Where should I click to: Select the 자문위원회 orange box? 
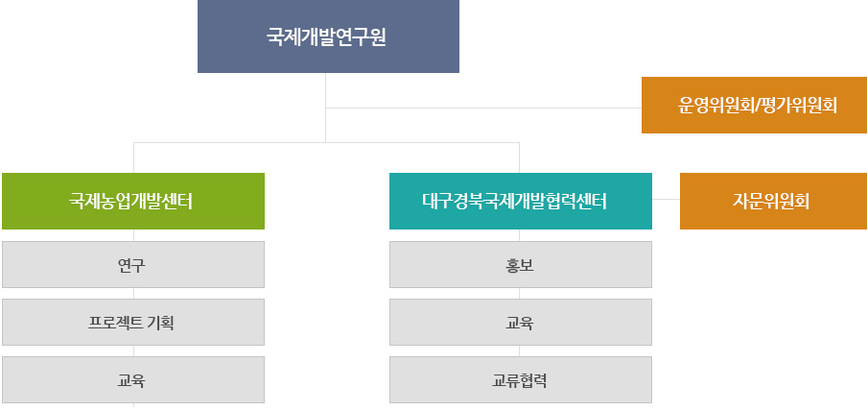point(773,201)
